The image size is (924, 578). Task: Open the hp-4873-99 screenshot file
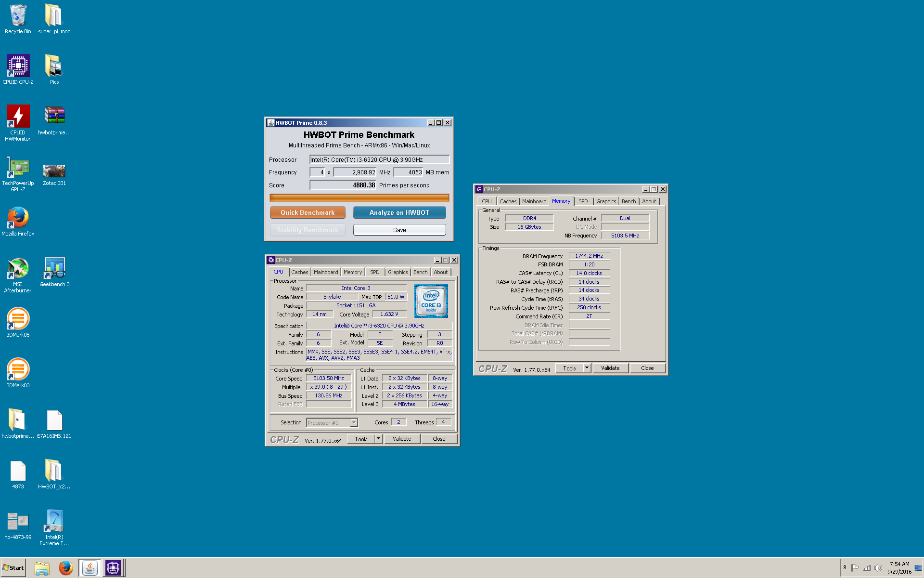(18, 525)
